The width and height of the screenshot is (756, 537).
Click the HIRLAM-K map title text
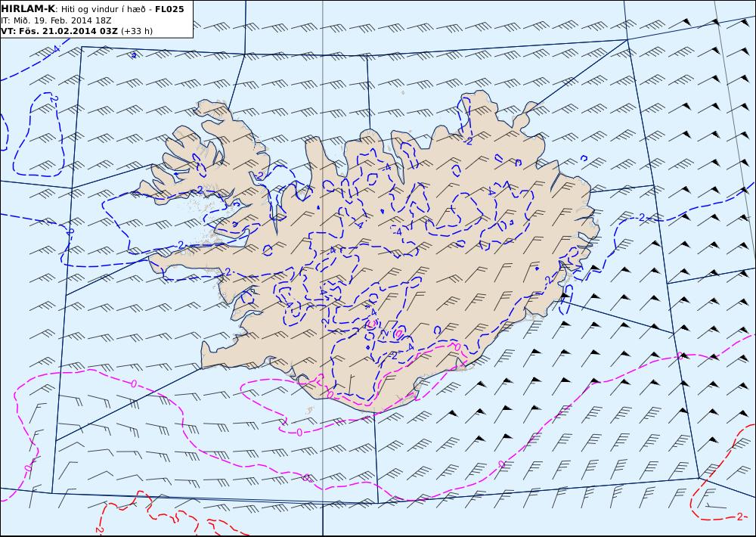(92, 9)
